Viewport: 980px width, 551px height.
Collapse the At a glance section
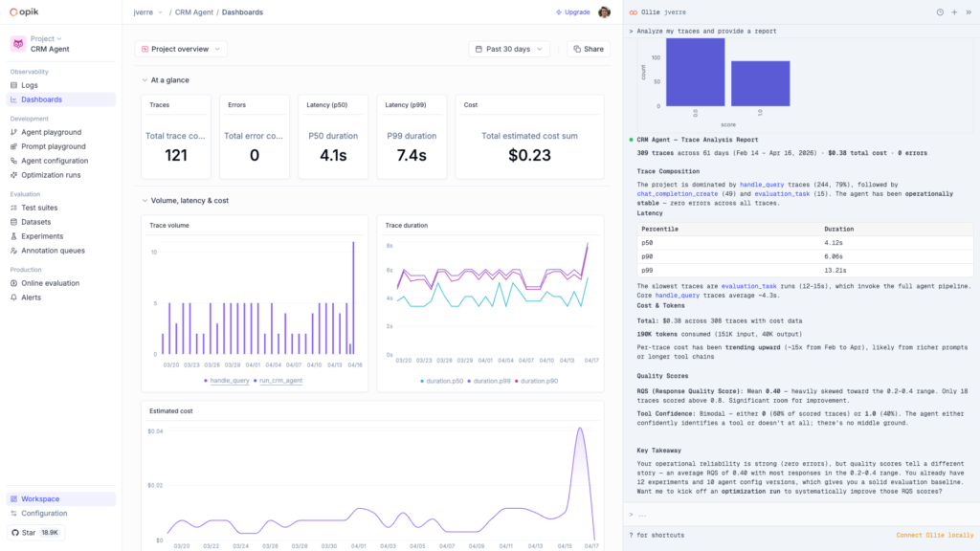click(x=145, y=80)
